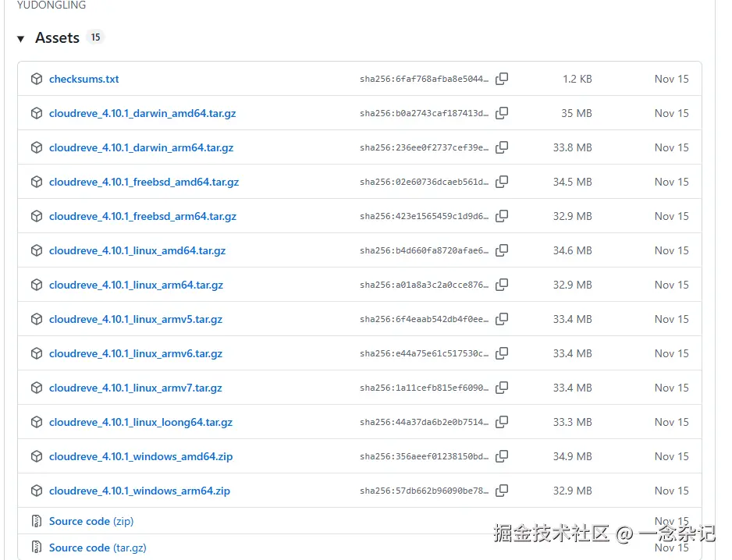Download Source code (tar.gz)
The image size is (732, 560).
pyautogui.click(x=98, y=548)
